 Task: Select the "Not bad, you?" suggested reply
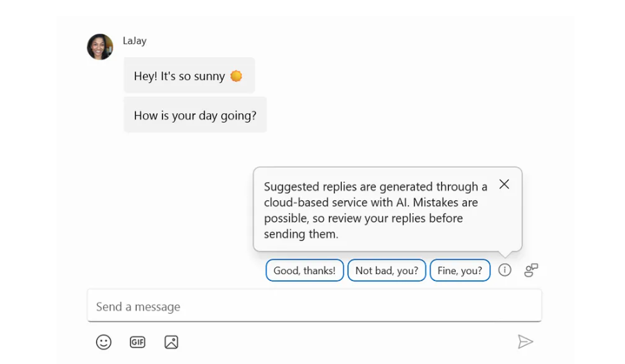pos(387,270)
